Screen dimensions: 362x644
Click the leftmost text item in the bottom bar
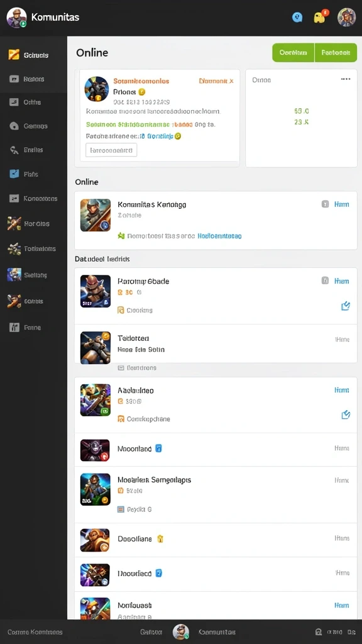(x=35, y=632)
